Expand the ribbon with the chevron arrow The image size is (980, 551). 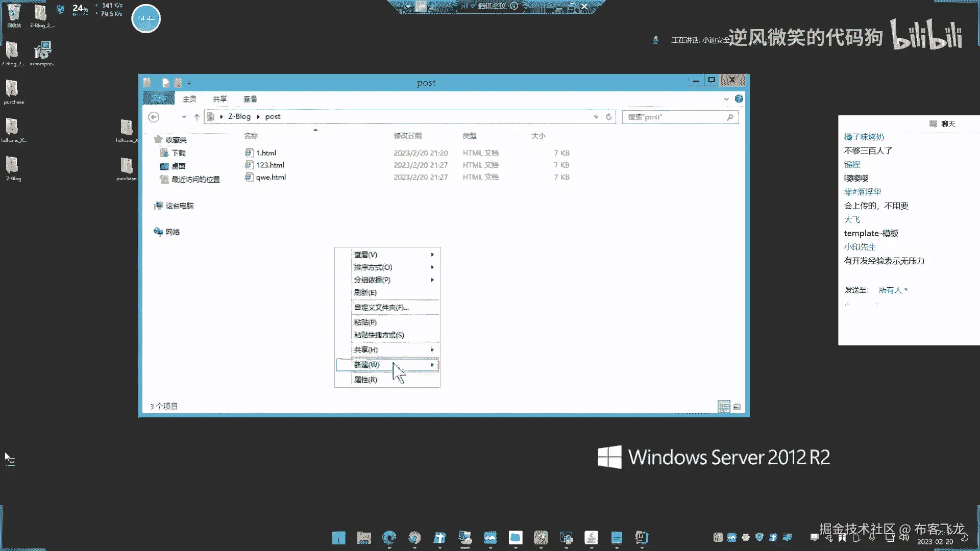point(726,99)
